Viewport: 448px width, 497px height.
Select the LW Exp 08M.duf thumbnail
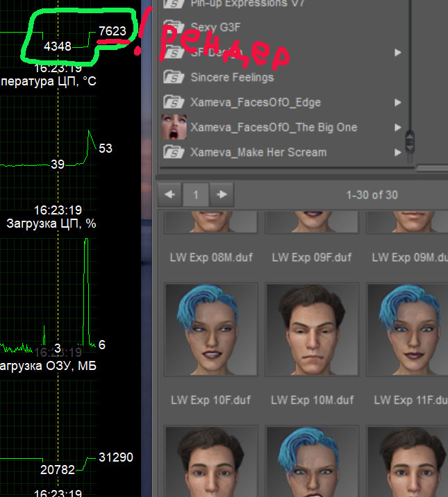coord(210,223)
